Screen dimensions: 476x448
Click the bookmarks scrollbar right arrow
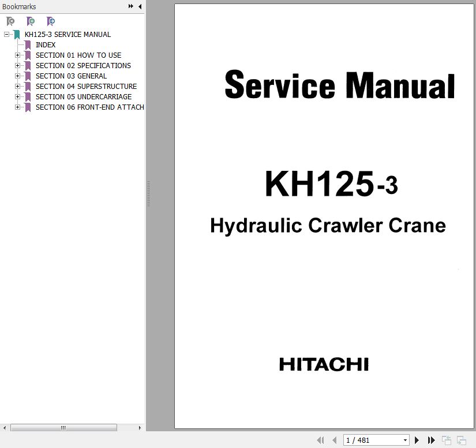[x=140, y=428]
